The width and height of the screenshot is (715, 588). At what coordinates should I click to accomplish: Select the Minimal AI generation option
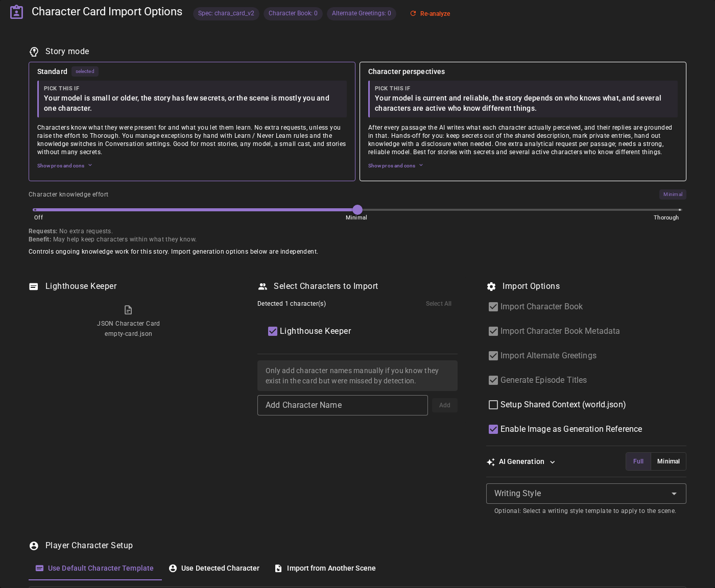pos(669,461)
